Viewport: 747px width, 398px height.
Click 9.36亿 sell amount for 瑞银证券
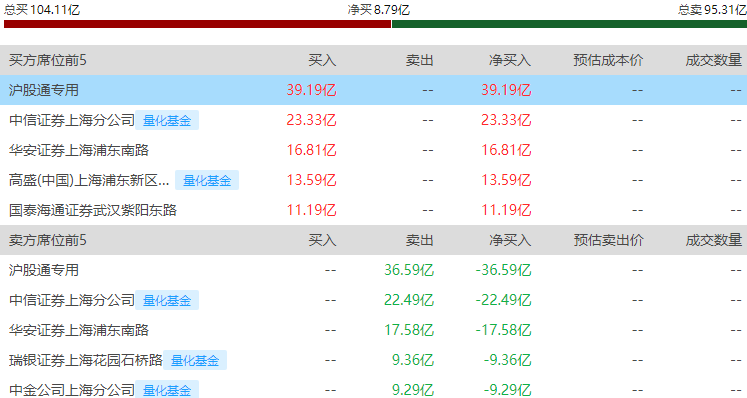[x=413, y=360]
